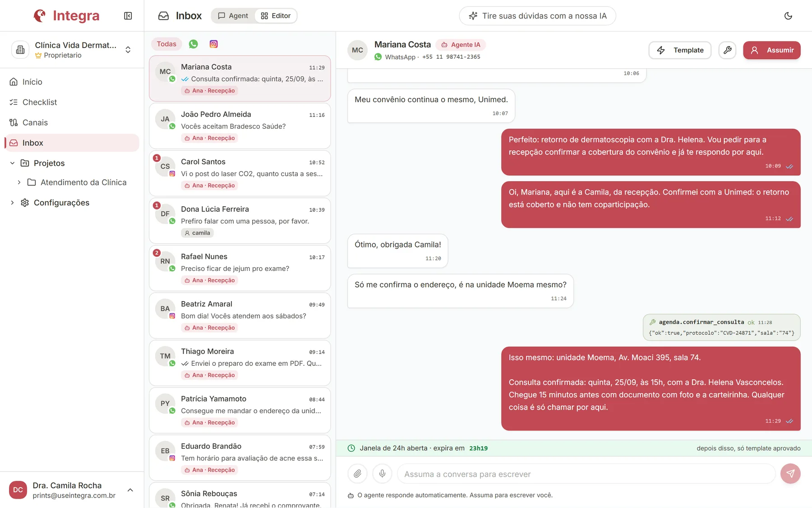Click the MC avatar in chat header
This screenshot has height=508, width=812.
click(x=357, y=50)
